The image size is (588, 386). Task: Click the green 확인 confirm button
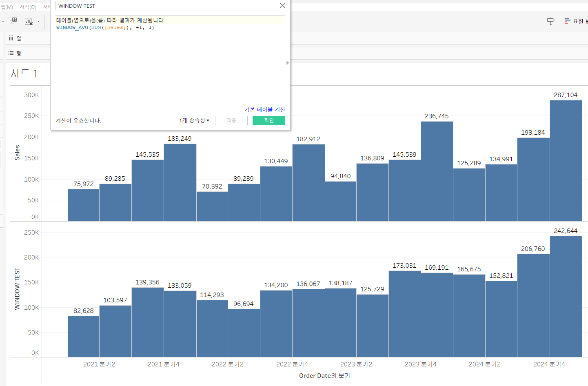tap(269, 120)
